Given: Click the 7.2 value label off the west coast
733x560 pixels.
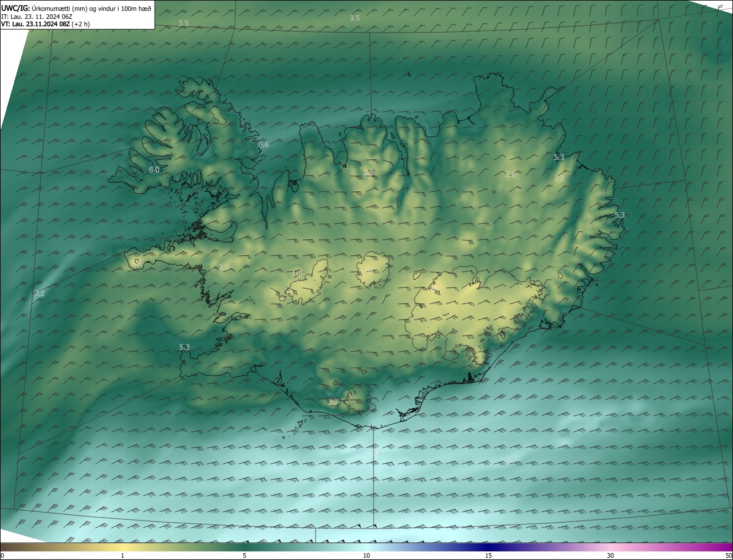Looking at the screenshot, I should tap(40, 294).
